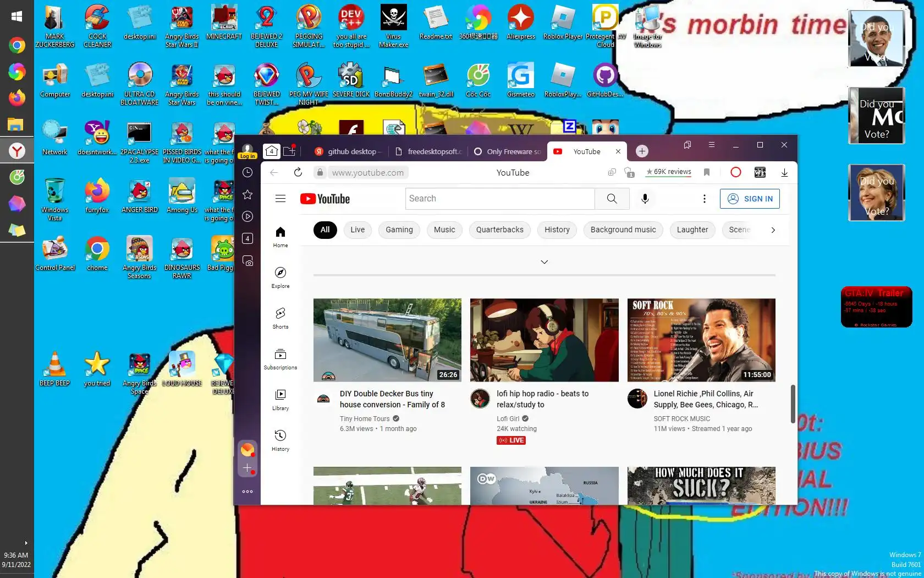Bookmark this page with the bookmark icon

click(x=707, y=172)
